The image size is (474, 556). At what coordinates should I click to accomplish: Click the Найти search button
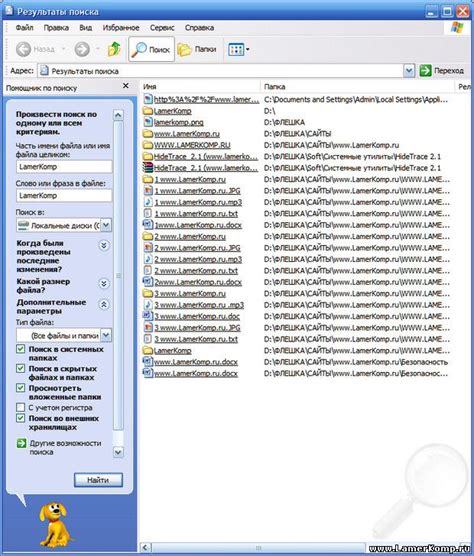[98, 480]
